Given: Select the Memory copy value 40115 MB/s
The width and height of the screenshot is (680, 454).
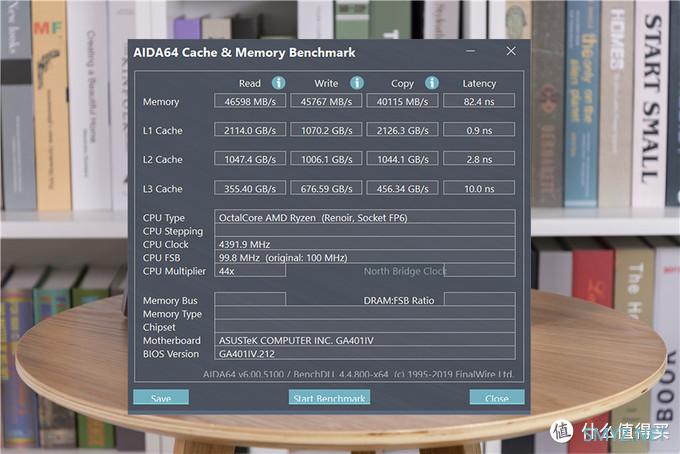Looking at the screenshot, I should pos(402,101).
